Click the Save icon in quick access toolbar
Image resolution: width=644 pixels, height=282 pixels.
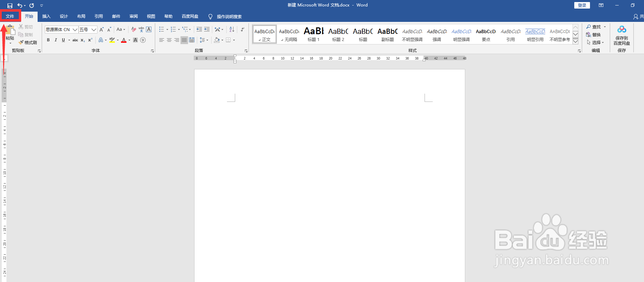click(10, 5)
